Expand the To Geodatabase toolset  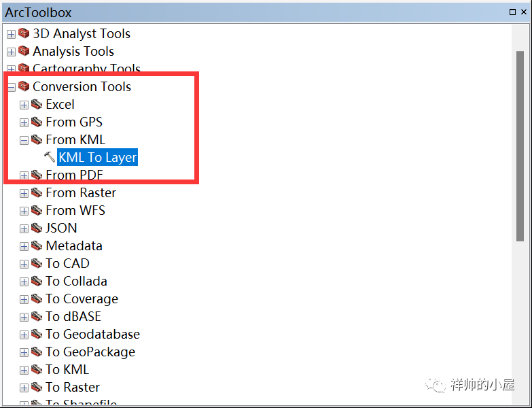coord(24,335)
